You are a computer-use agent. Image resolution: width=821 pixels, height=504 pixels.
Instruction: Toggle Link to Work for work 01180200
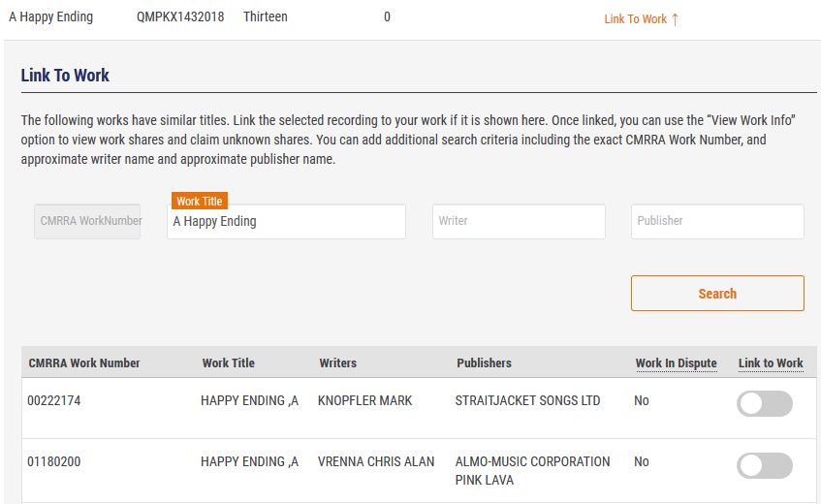tap(764, 465)
